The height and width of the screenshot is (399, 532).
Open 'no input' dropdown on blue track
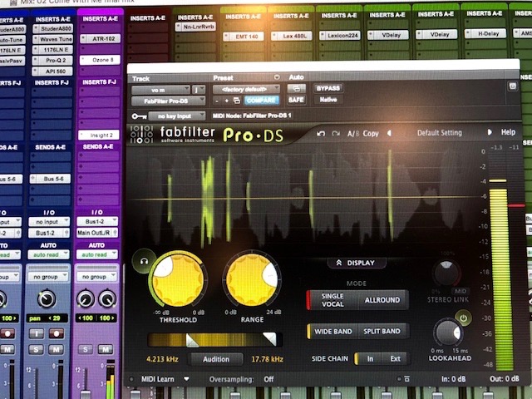click(x=49, y=222)
